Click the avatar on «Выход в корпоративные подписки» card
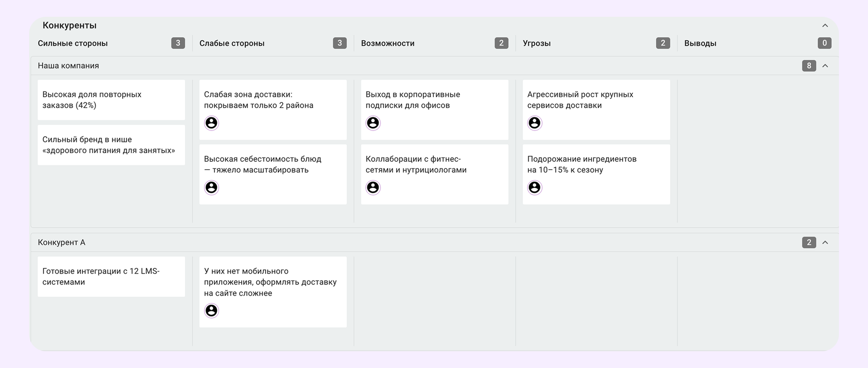Screen dimensions: 868x368 373,123
